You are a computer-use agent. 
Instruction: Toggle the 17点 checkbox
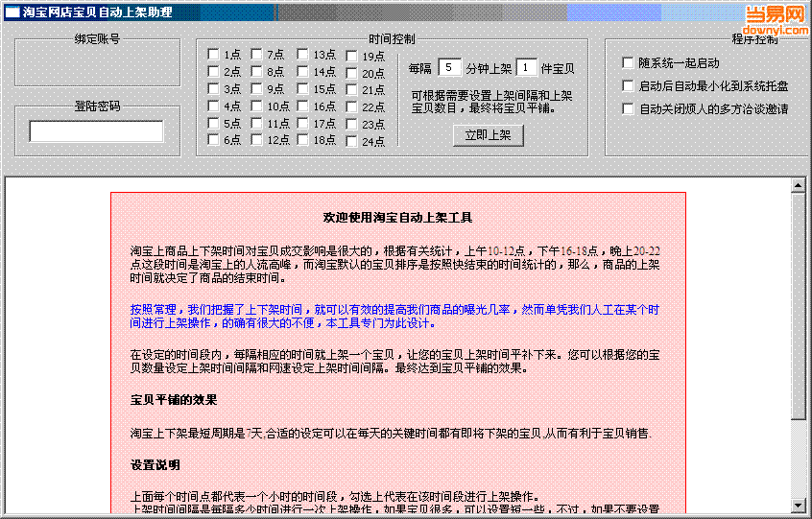(x=303, y=123)
